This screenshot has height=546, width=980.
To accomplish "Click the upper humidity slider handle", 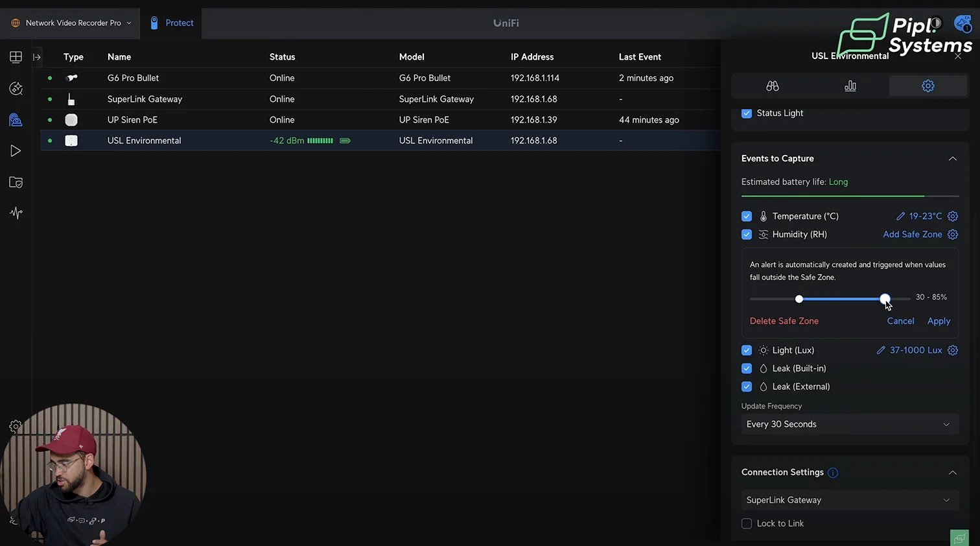I will click(x=885, y=299).
